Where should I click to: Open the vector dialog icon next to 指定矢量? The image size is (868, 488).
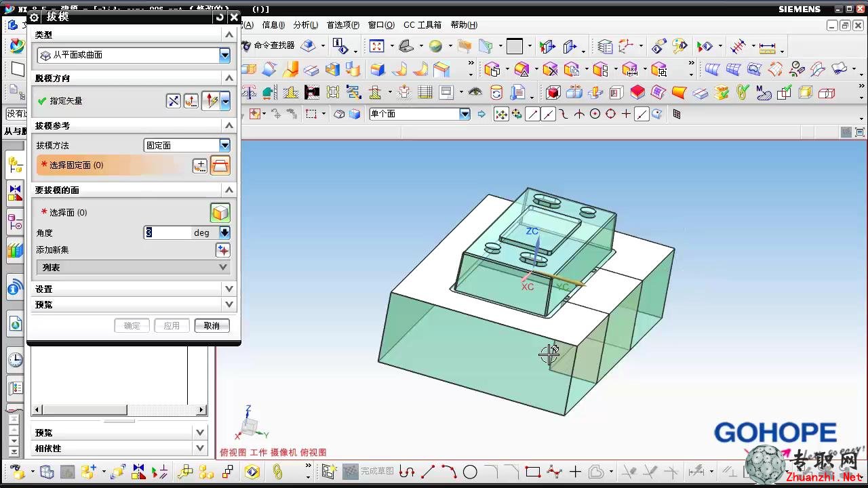point(191,101)
